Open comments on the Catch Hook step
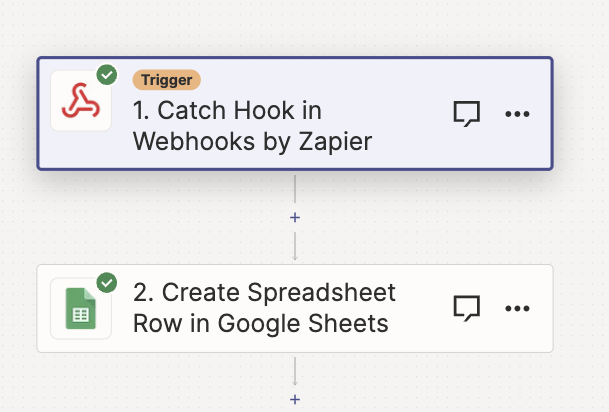 467,114
